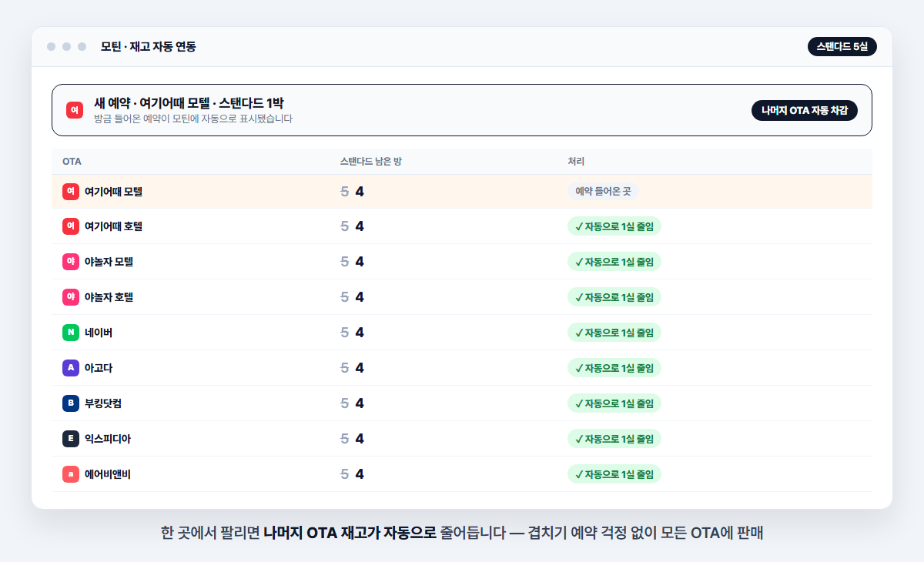Click the room count 5 4 in 부킹닷컴 row
Viewport: 924px width, 562px height.
pos(352,403)
